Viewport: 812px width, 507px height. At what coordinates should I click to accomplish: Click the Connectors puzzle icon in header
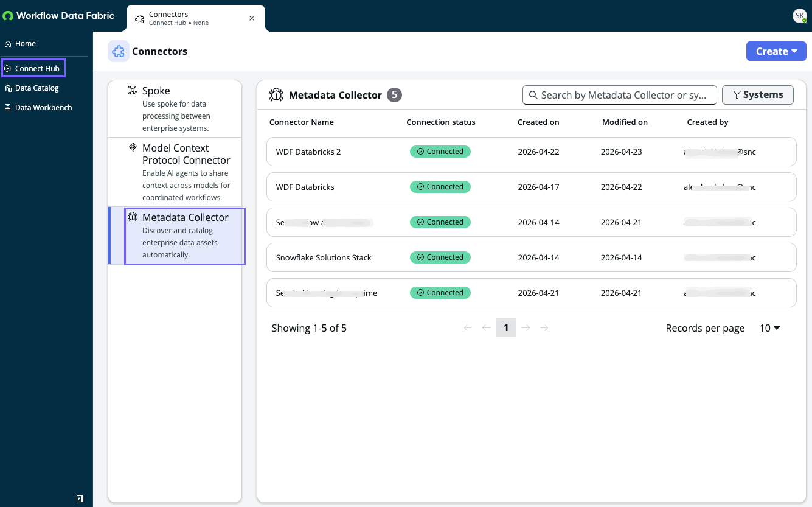pyautogui.click(x=119, y=52)
